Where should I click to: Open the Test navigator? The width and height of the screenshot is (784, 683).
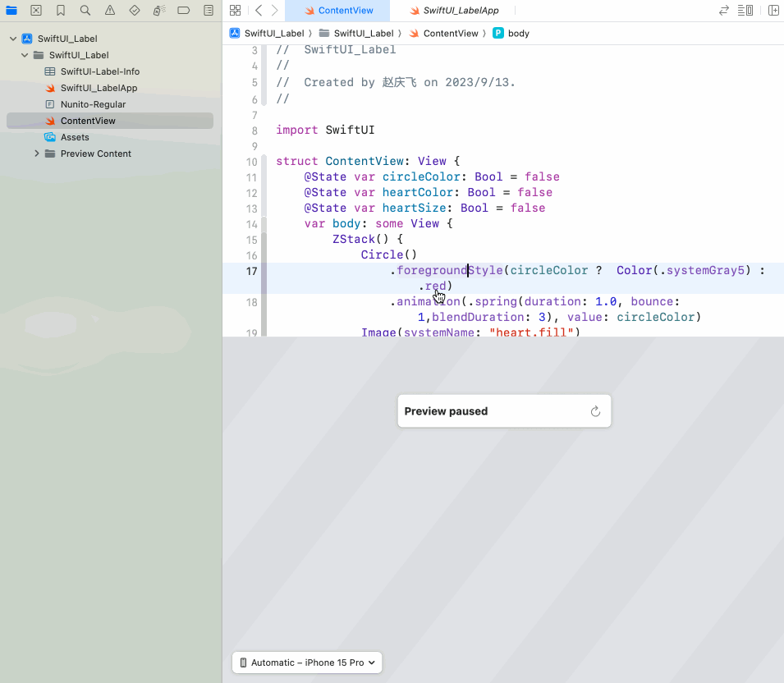pos(135,11)
